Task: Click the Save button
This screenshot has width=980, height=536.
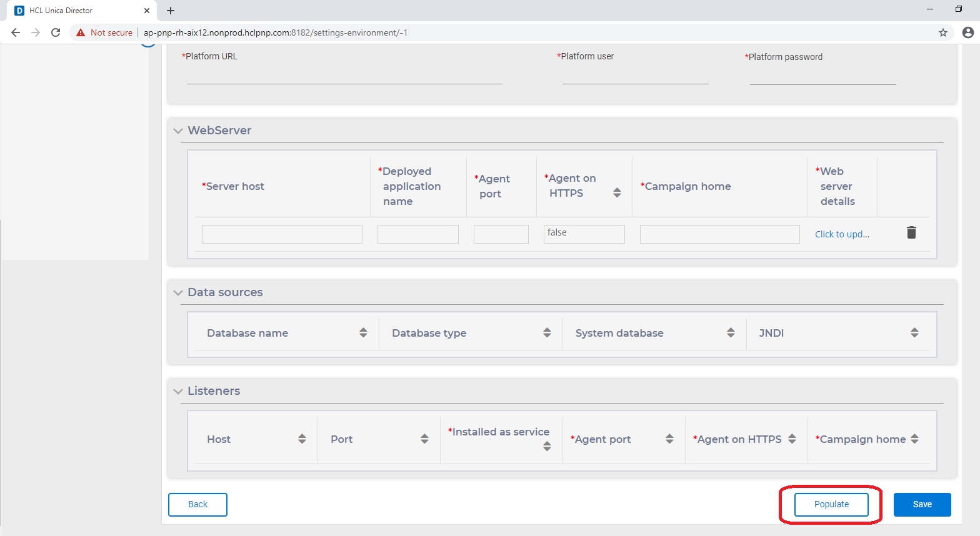Action: (922, 505)
